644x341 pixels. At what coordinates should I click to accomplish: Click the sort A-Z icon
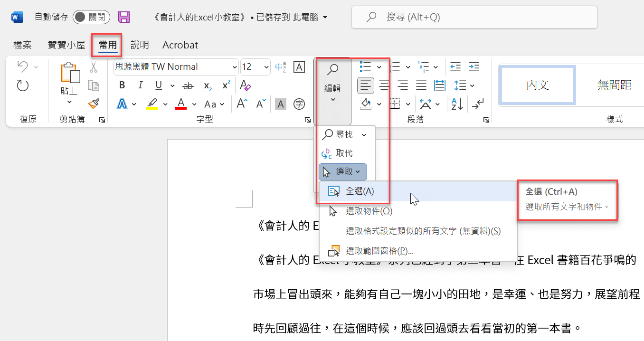point(457,104)
